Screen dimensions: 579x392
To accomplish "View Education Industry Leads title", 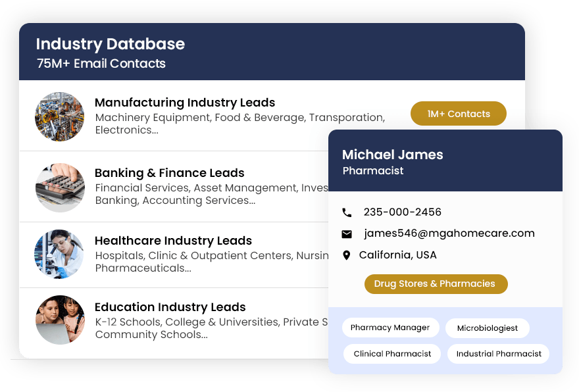I will click(x=170, y=307).
